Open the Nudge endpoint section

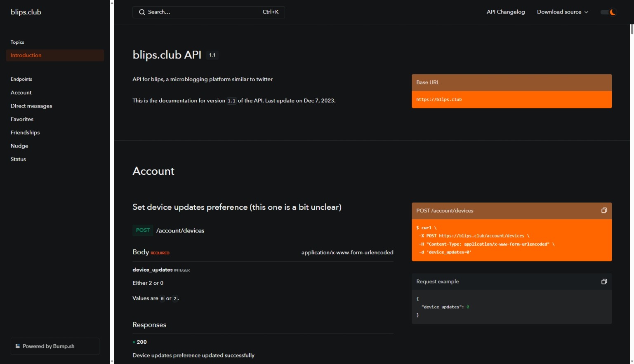[19, 146]
